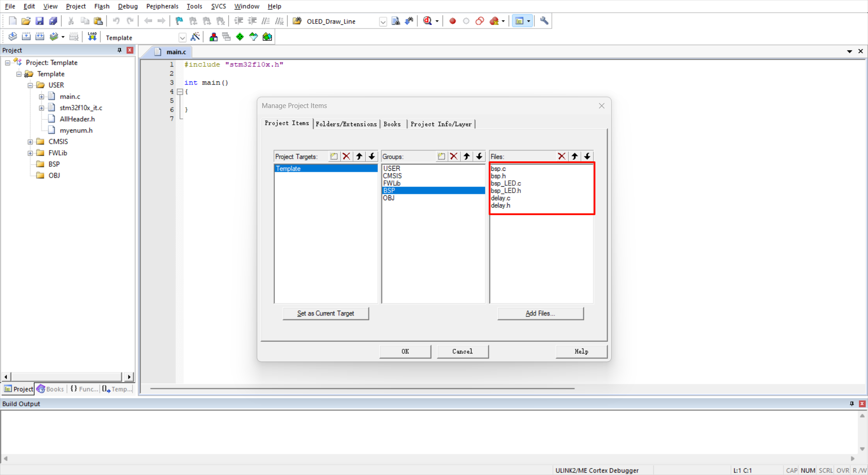Open Options for Target magic wand icon
Screen dimensions: 868x475
(x=195, y=37)
